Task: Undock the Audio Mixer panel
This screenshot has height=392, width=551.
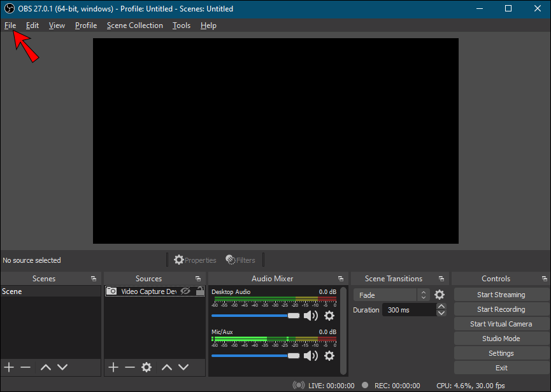Action: 341,279
